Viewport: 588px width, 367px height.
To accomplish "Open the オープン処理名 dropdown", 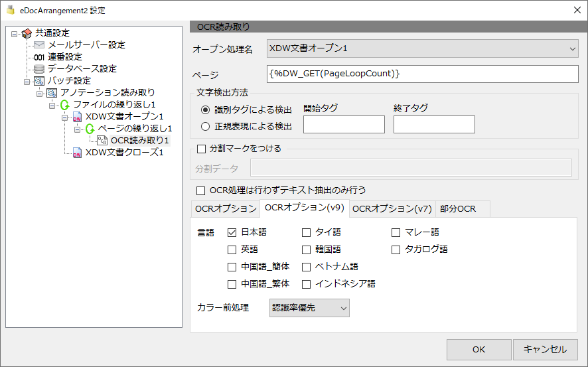I will click(x=423, y=48).
